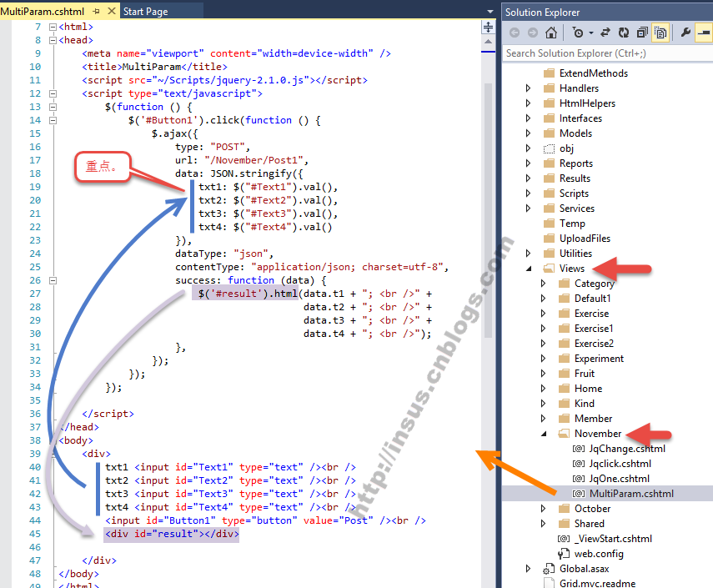The image size is (713, 588).
Task: Open the pending changes filter dropdown arrow
Action: click(x=591, y=33)
